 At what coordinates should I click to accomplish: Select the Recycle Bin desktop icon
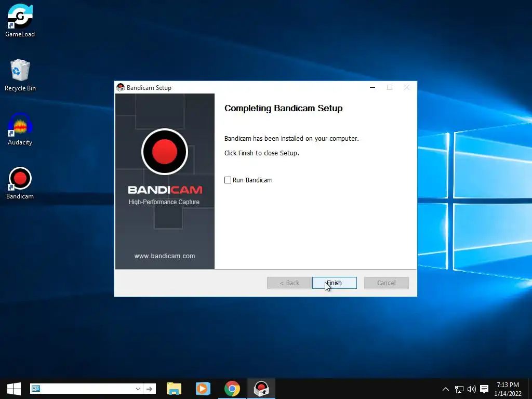[x=20, y=75]
